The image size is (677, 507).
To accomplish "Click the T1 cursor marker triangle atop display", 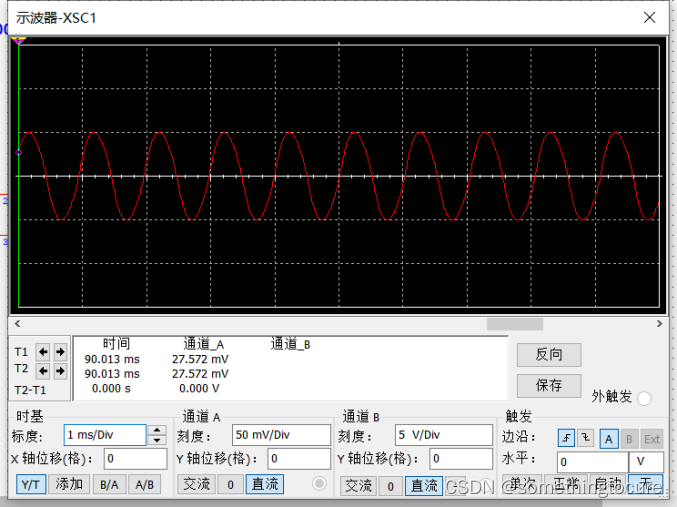I will [19, 41].
